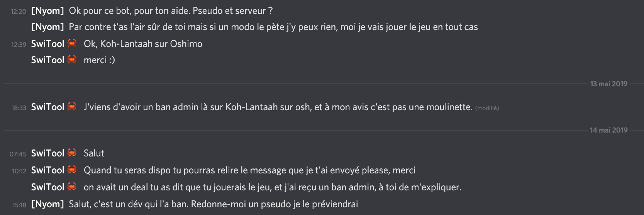Click the "13 mai 2019" date divider
The width and height of the screenshot is (644, 215).
608,84
